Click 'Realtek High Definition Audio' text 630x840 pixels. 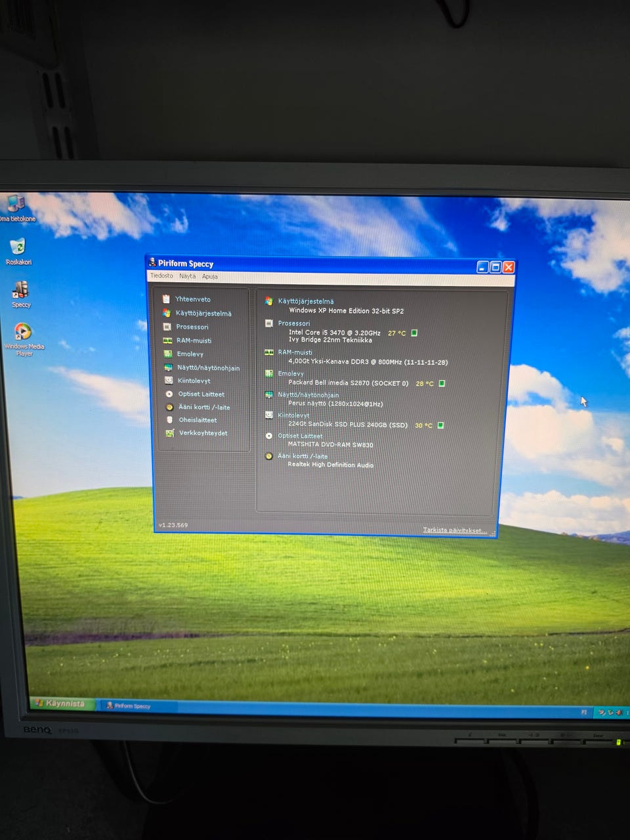[x=331, y=465]
